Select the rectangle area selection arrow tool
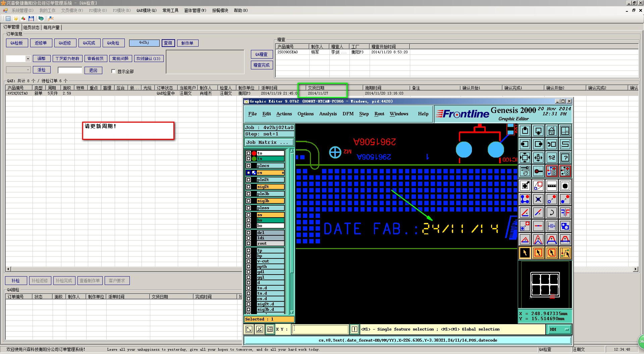The height and width of the screenshot is (354, 644). pyautogui.click(x=538, y=253)
